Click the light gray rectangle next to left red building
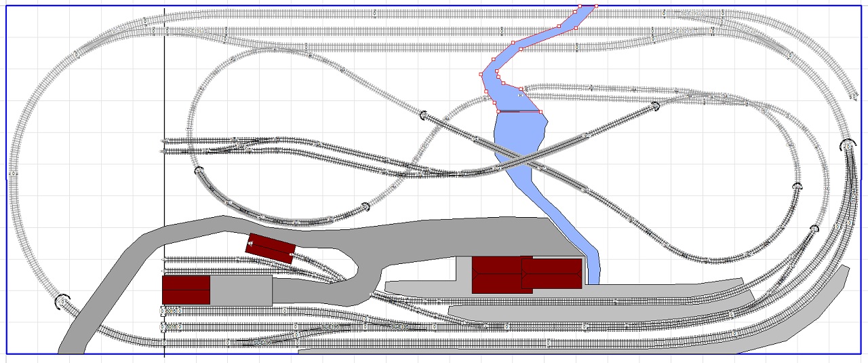Viewport: 868px width, 363px height. 241,290
